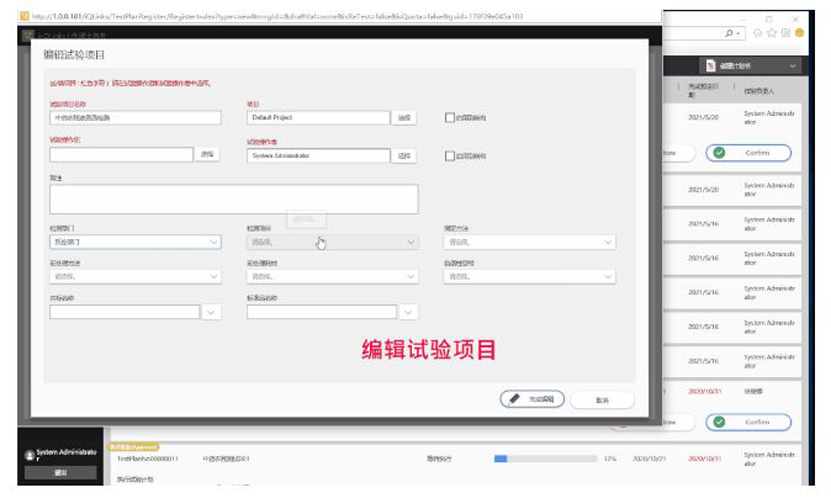The height and width of the screenshot is (498, 831).
Task: Click the 选择 button next to System Administrator
Action: click(404, 156)
